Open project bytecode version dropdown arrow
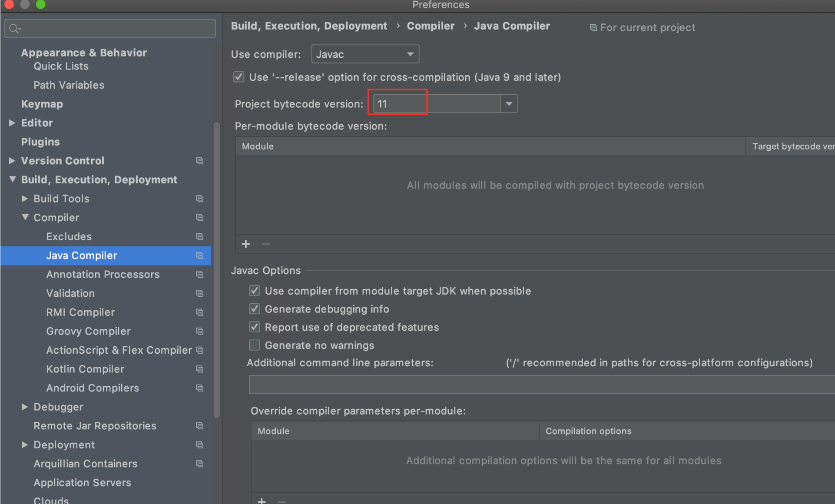 tap(509, 104)
